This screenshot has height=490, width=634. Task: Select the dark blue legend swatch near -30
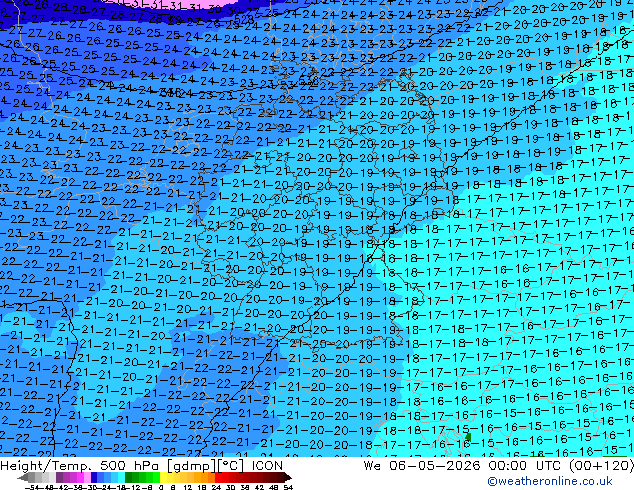point(94,477)
